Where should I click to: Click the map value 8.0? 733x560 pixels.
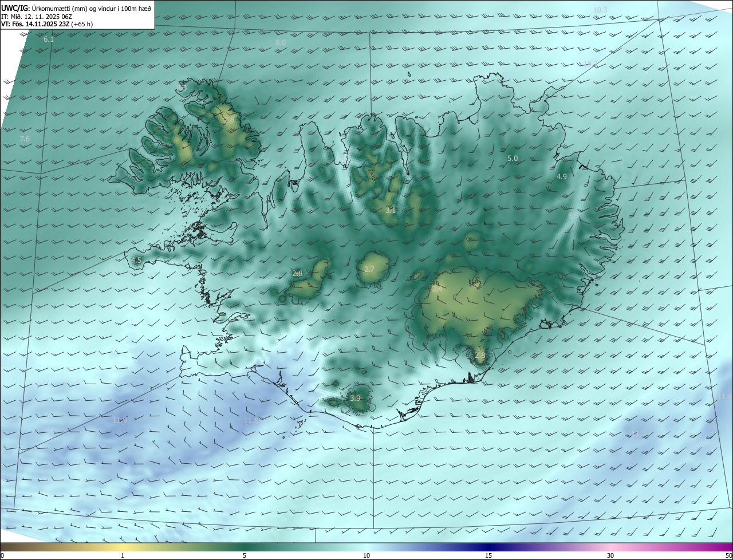point(281,43)
